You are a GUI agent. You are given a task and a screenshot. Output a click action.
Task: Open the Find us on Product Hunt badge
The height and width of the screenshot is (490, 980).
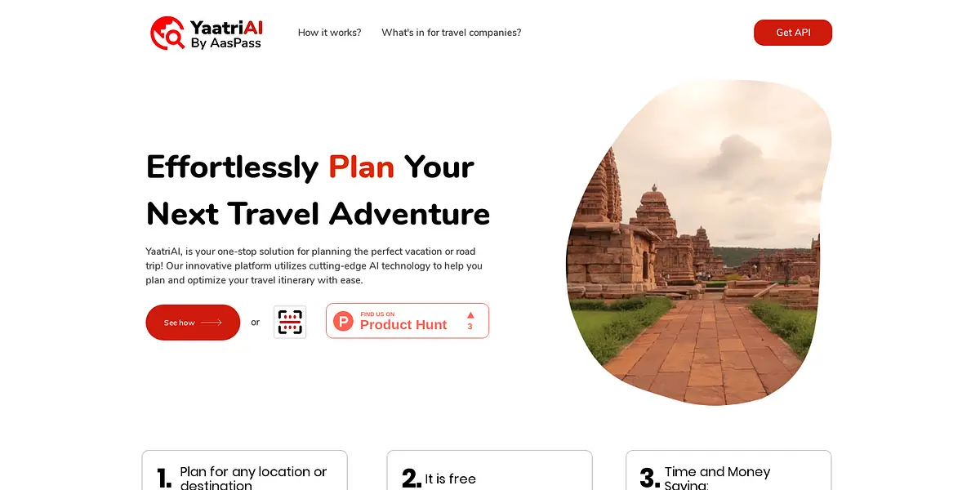click(x=408, y=321)
